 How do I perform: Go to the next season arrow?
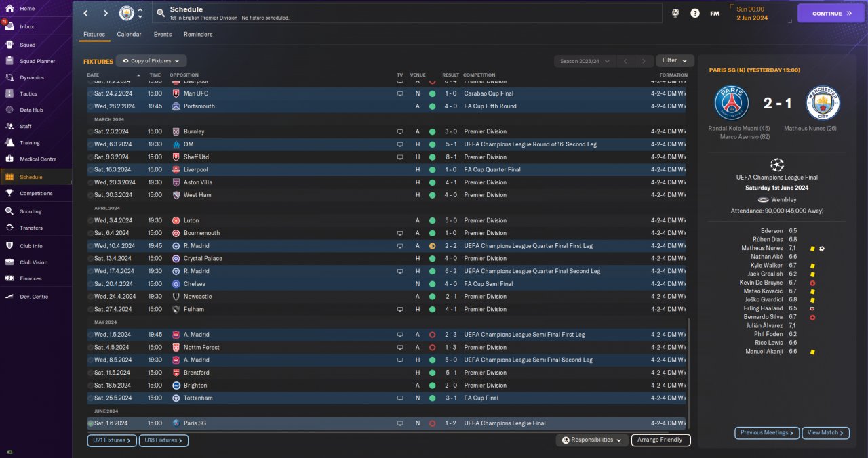pyautogui.click(x=644, y=61)
